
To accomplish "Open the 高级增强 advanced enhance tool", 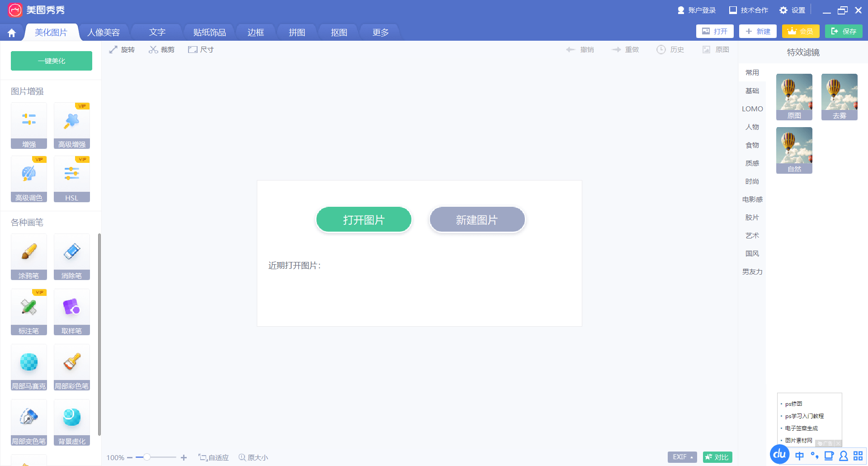I will click(72, 125).
